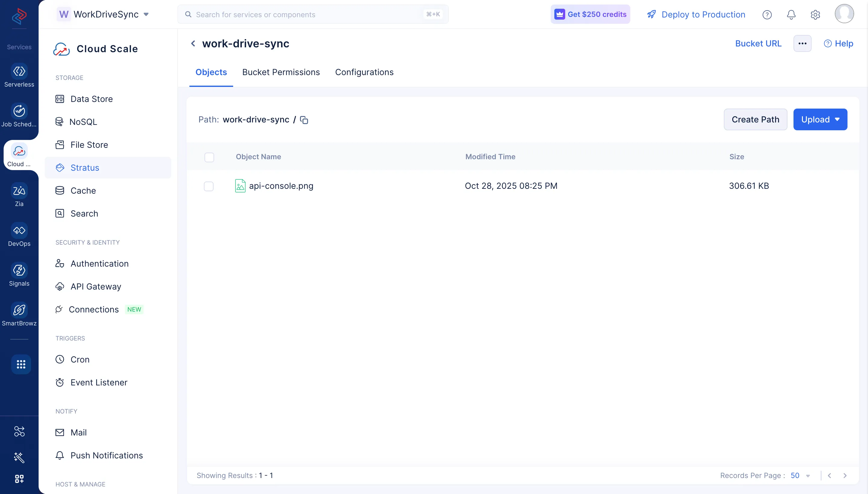The height and width of the screenshot is (494, 868).
Task: Copy the path using the copy icon
Action: tap(304, 119)
